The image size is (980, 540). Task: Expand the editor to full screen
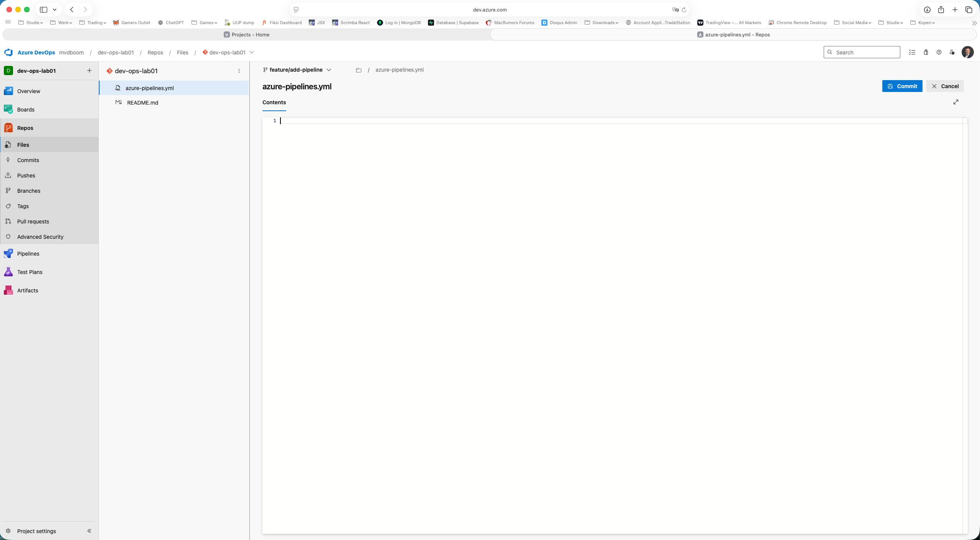pos(956,102)
